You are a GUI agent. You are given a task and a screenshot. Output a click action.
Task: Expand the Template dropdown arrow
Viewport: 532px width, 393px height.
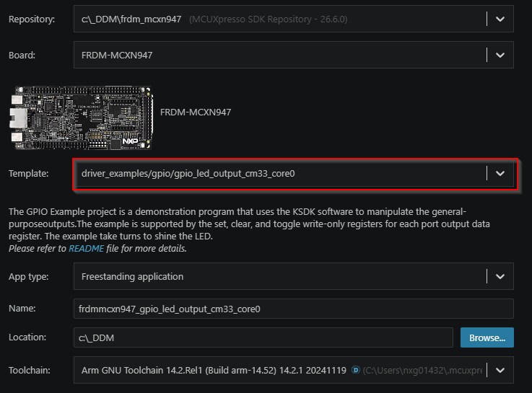[x=500, y=174]
